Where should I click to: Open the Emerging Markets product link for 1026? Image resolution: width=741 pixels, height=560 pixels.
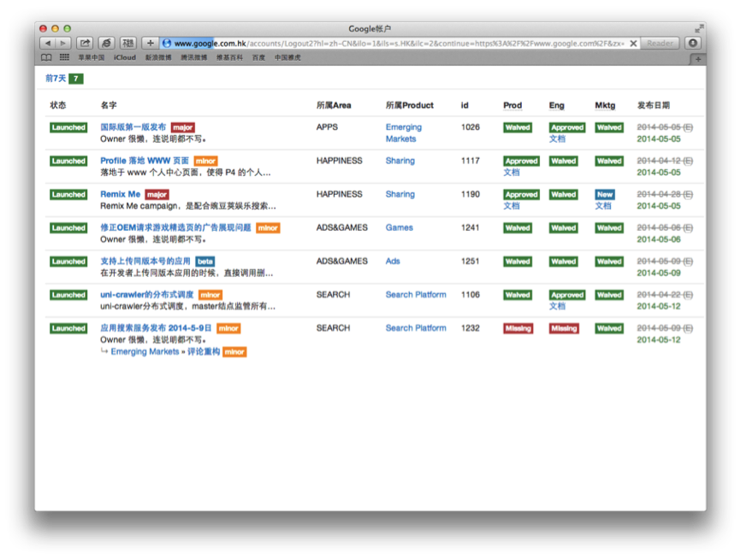(x=404, y=133)
